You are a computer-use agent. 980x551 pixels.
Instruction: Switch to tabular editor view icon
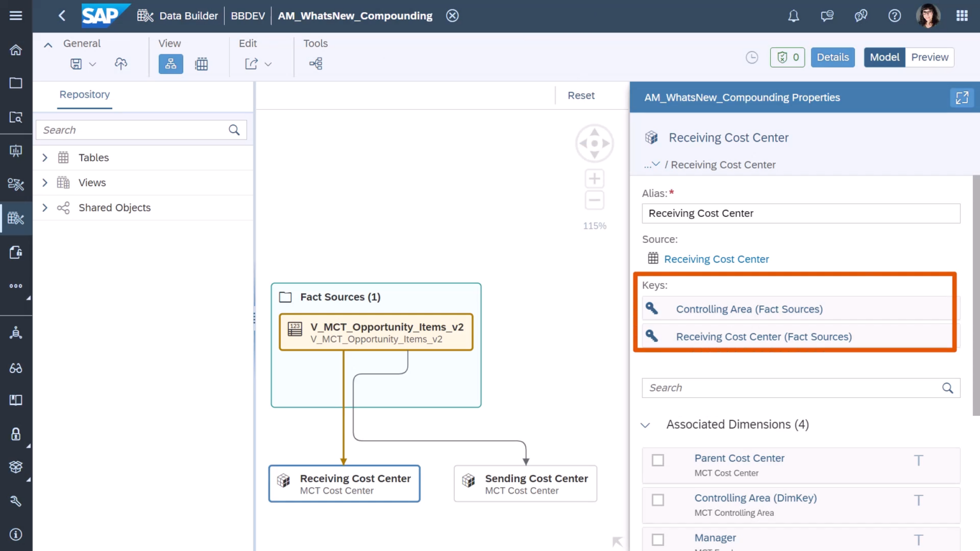pos(201,63)
